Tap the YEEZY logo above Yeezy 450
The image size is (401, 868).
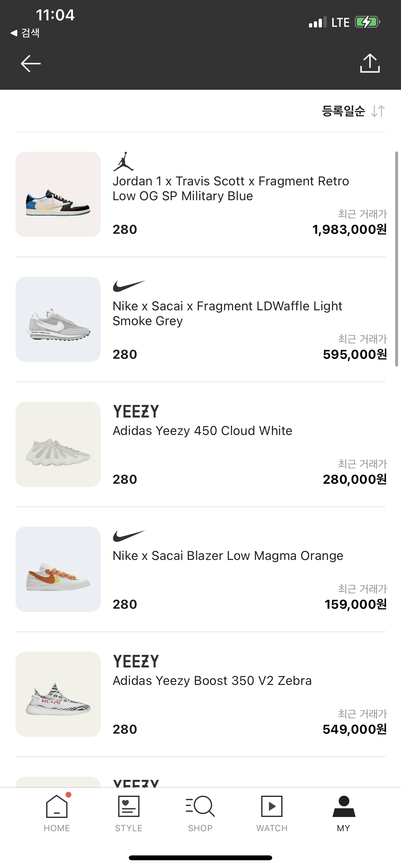pos(136,411)
